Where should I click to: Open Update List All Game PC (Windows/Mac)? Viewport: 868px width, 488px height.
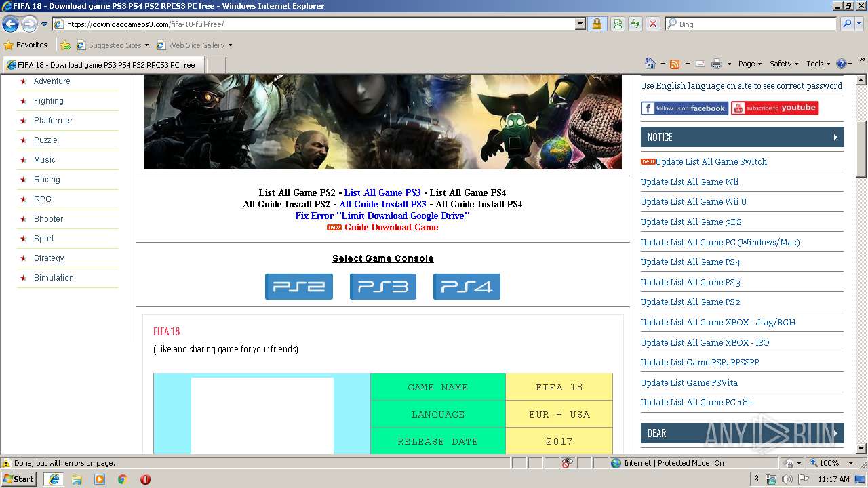720,243
